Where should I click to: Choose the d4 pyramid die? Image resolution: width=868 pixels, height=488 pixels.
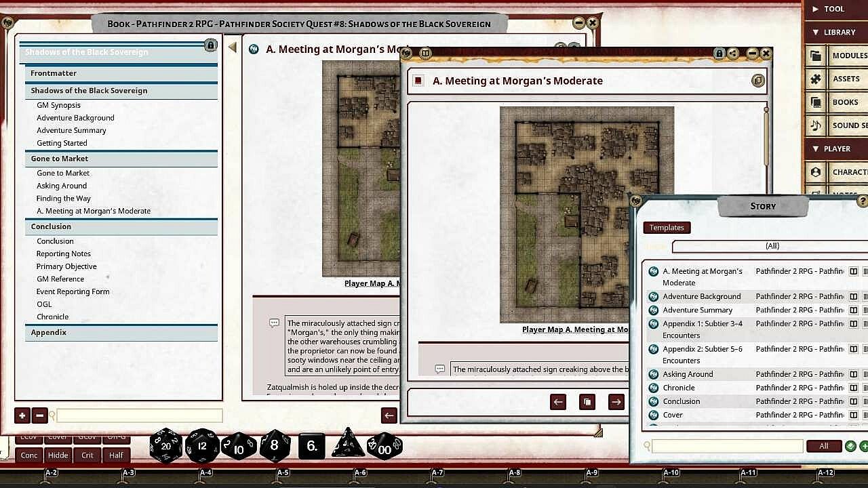pos(347,444)
